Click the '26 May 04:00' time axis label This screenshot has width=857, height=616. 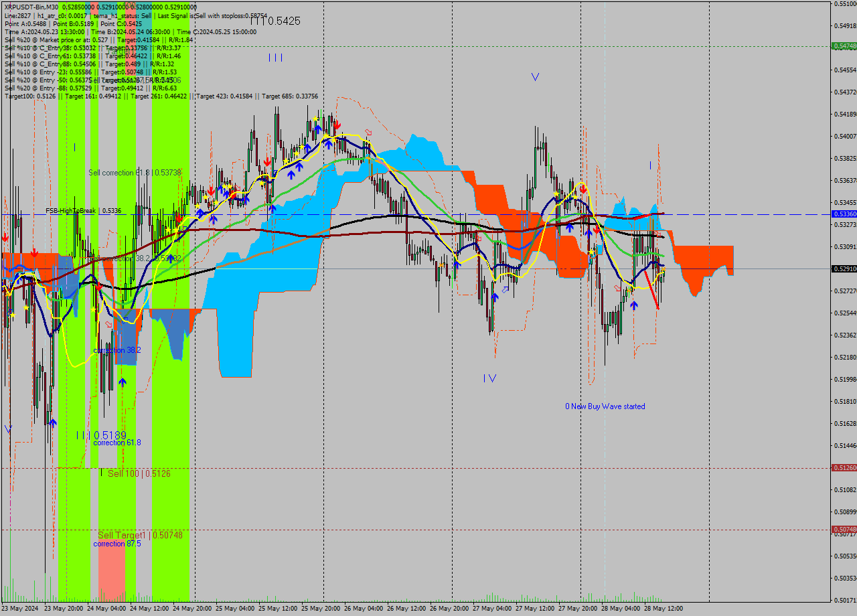coord(364,609)
